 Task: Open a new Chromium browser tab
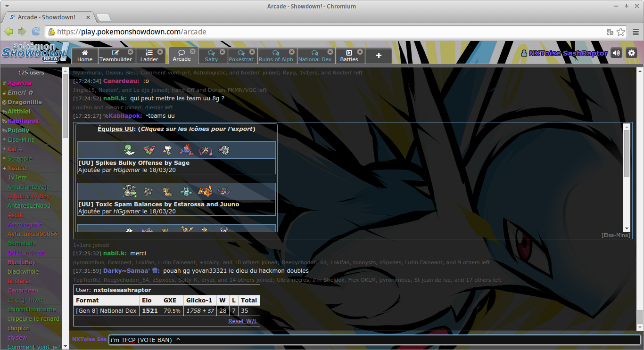pos(104,17)
